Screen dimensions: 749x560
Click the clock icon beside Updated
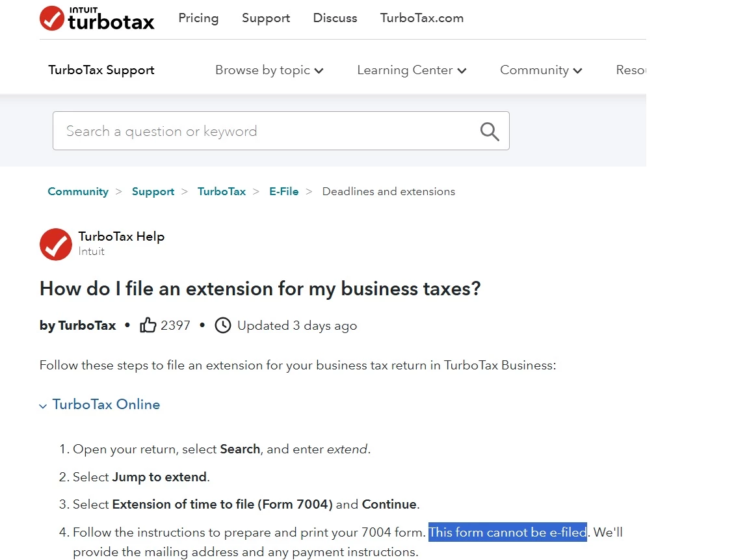[222, 325]
